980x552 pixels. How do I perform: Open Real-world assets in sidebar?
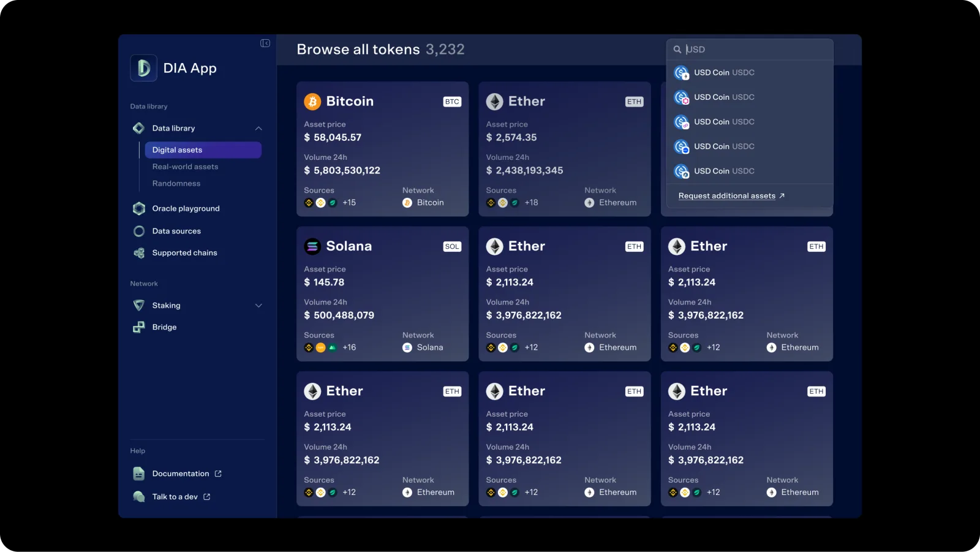click(x=185, y=167)
